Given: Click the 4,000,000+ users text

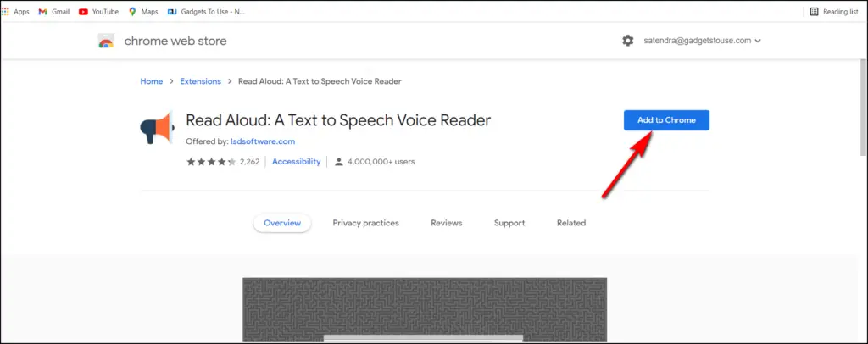Looking at the screenshot, I should click(x=381, y=162).
